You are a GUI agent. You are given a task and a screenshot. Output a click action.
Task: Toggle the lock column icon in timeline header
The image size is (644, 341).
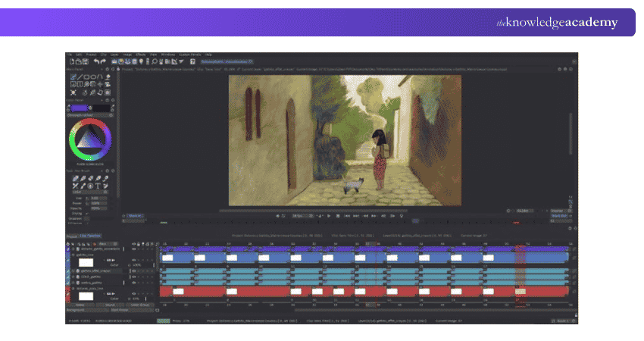139,244
